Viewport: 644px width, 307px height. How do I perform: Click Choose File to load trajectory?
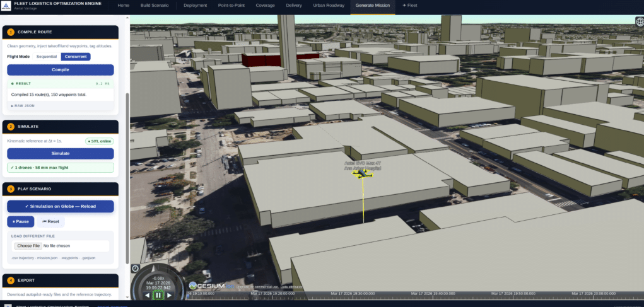click(28, 246)
